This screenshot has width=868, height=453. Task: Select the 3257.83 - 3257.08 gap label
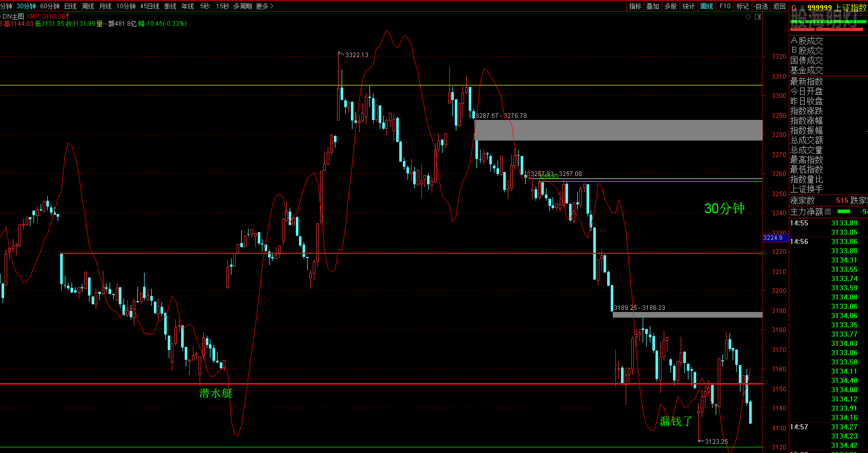556,174
